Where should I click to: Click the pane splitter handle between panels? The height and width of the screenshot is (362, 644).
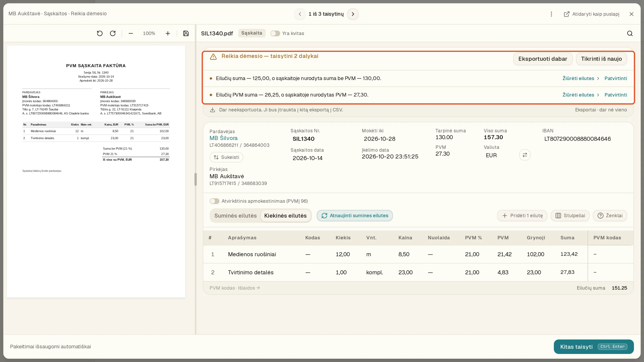pos(195,179)
